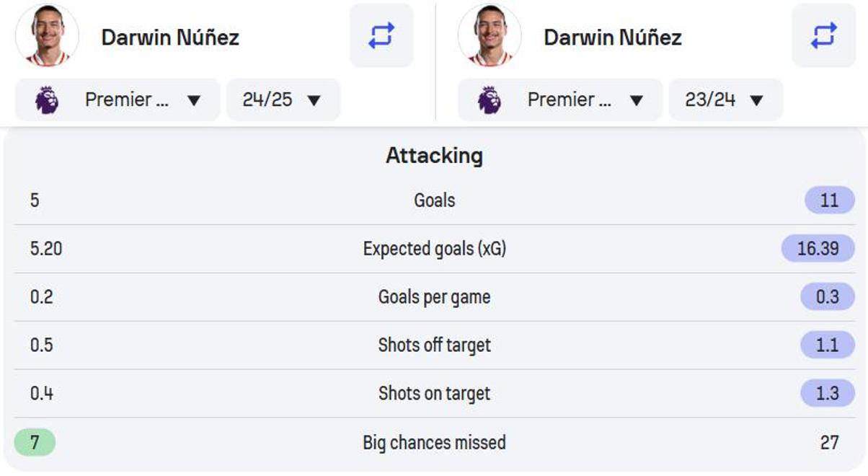This screenshot has width=868, height=476.
Task: Open the left Premier League competition dropdown
Action: point(118,100)
